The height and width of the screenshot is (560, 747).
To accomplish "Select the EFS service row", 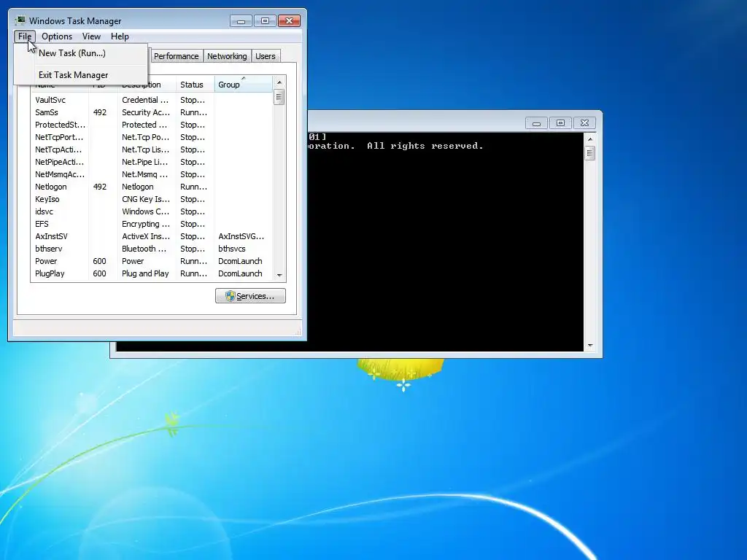I will tap(152, 224).
